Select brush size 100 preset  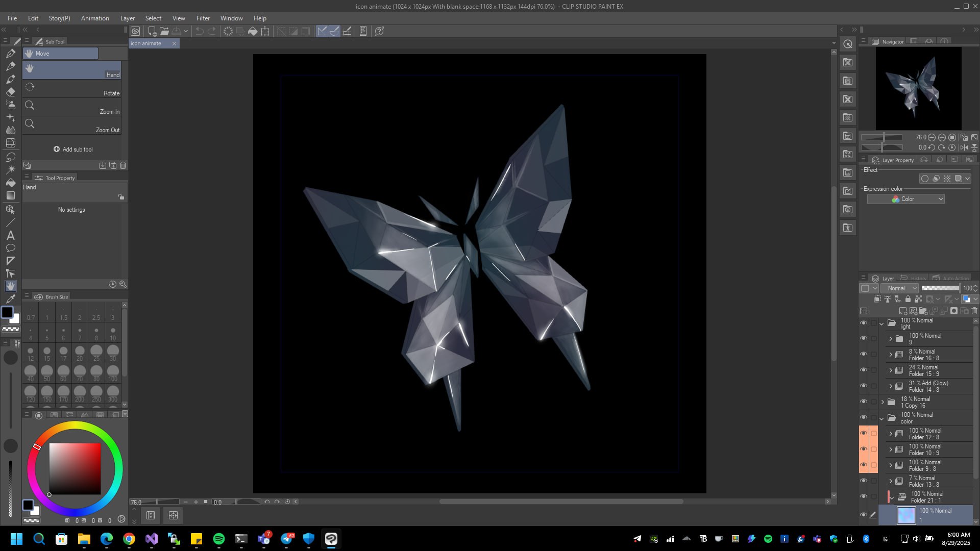(x=113, y=372)
